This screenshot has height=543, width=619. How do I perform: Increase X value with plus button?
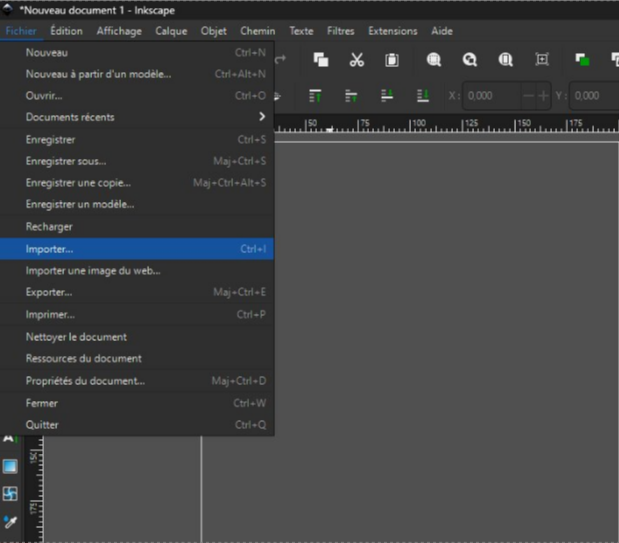pos(543,96)
